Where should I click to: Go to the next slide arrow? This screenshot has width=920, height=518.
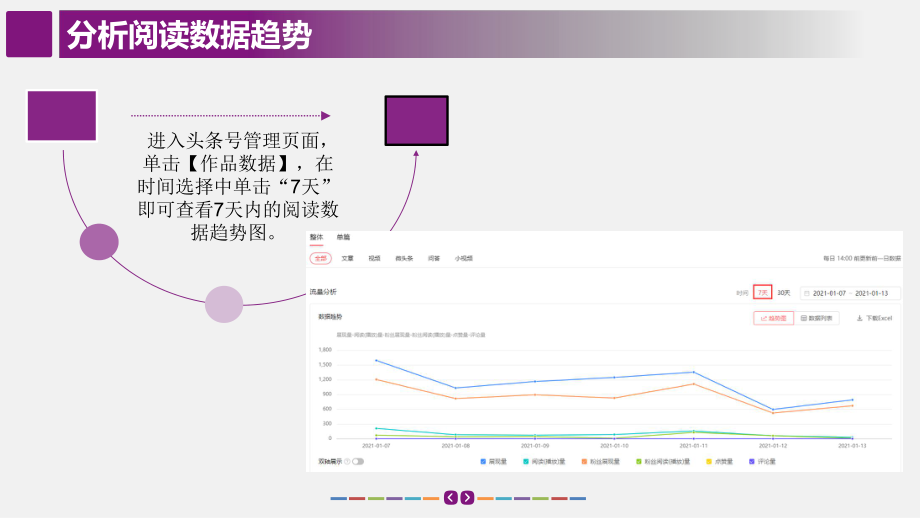pos(467,497)
